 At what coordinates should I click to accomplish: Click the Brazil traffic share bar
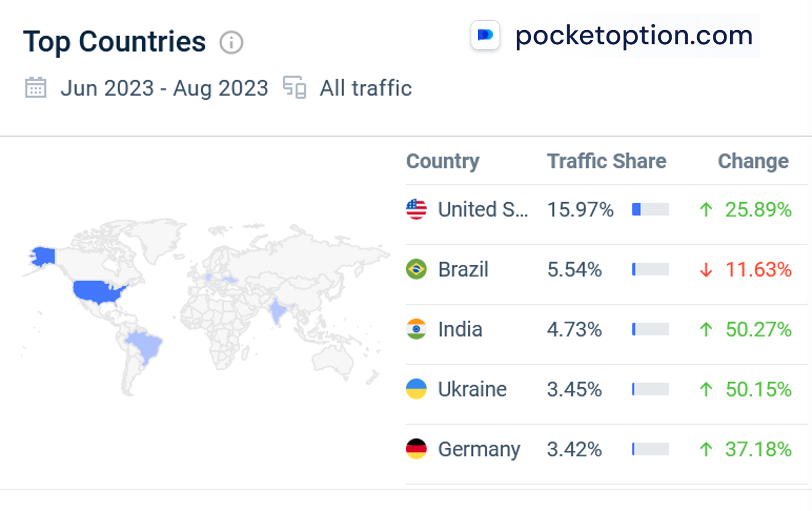pyautogui.click(x=650, y=269)
